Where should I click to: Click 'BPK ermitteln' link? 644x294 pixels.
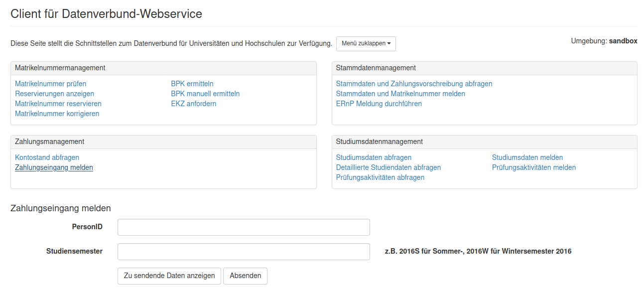192,84
